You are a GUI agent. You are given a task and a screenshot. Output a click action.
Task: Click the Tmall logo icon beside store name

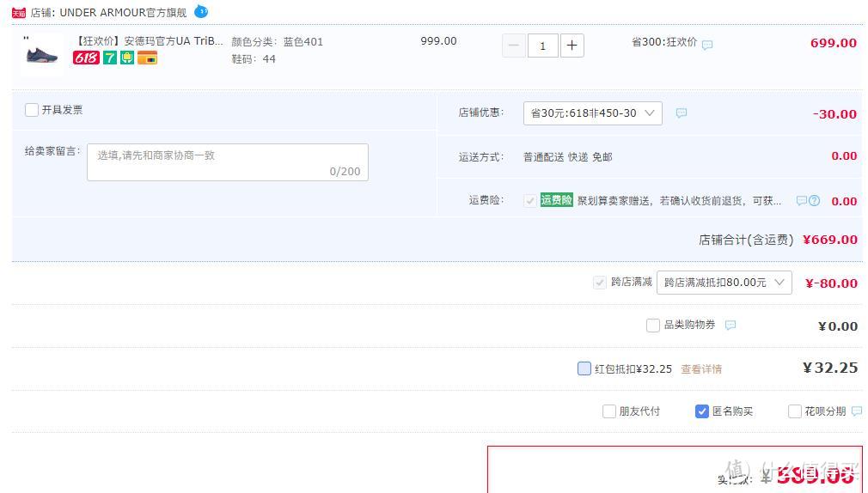(19, 13)
